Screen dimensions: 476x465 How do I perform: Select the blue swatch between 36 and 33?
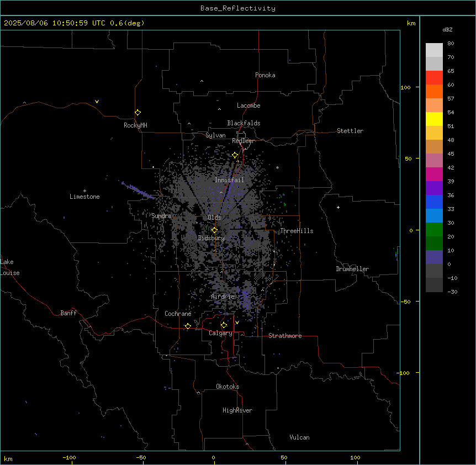(x=434, y=202)
